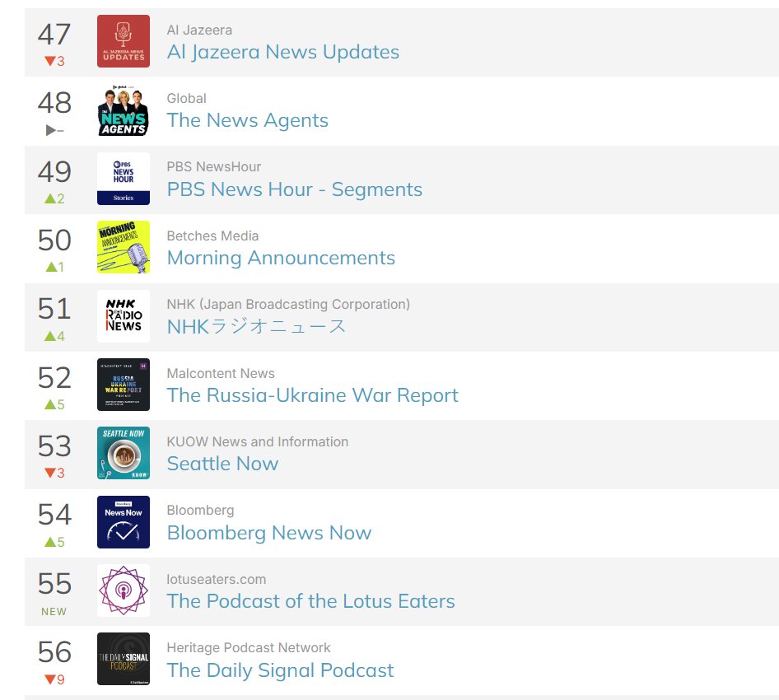Click the Malcontent News publisher name

(221, 374)
